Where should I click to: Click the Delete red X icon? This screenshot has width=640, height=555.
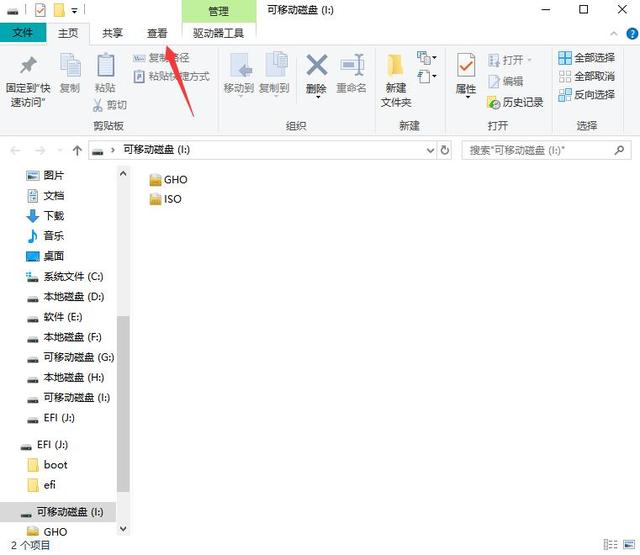click(x=316, y=66)
